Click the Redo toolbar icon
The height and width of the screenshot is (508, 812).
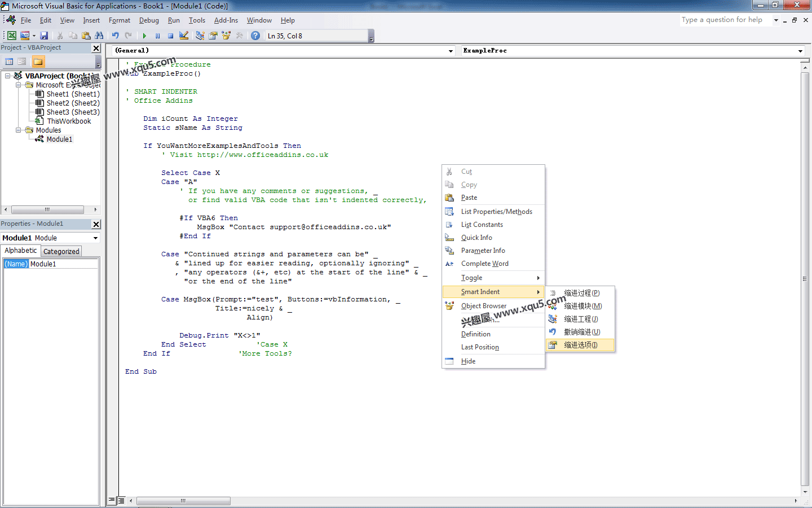[x=129, y=36]
